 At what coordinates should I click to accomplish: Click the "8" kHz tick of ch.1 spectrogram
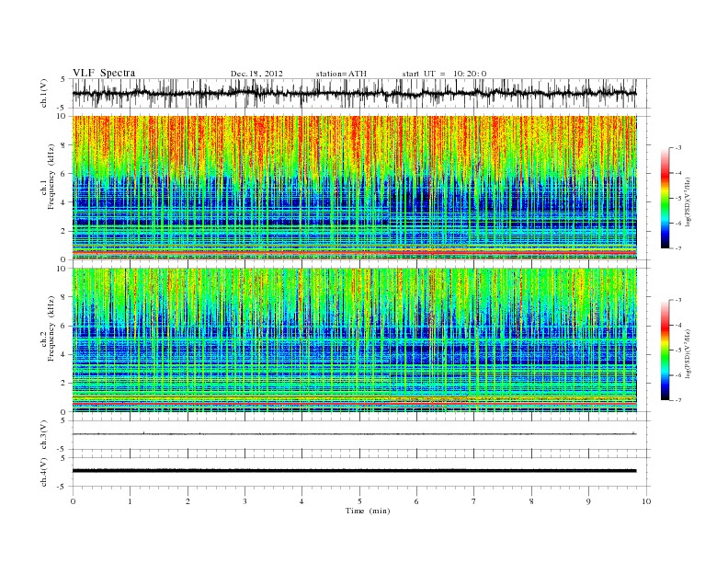coord(63,145)
